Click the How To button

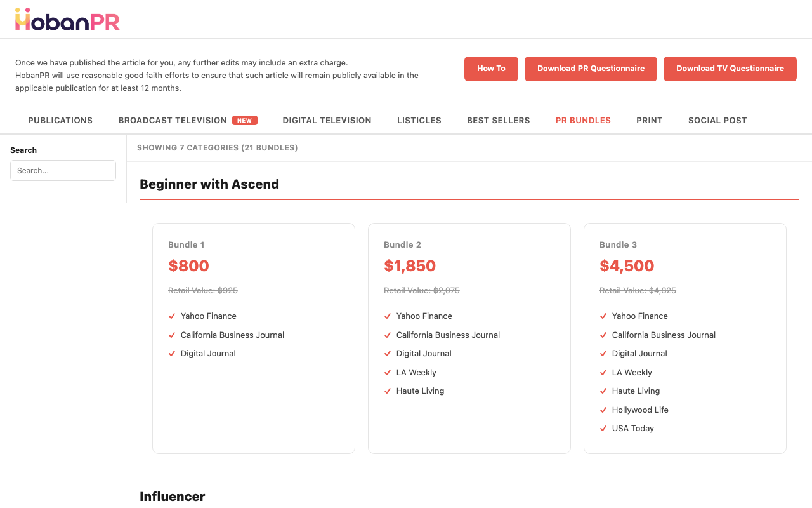click(491, 69)
